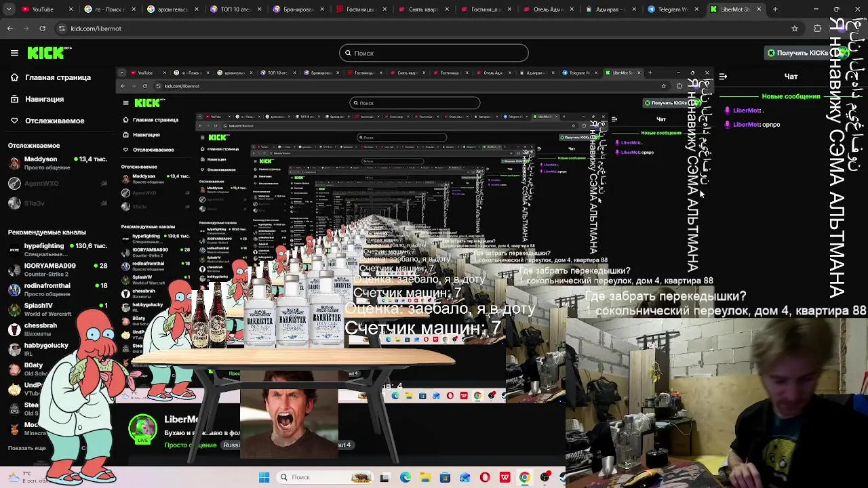This screenshot has height=488, width=868.
Task: Click Новые сообщения in chat
Action: click(x=791, y=96)
